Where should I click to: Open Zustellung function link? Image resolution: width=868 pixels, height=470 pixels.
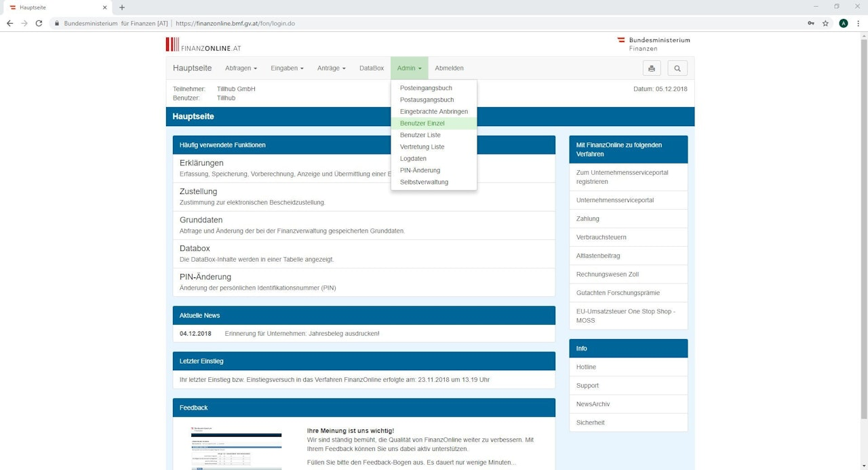click(198, 191)
